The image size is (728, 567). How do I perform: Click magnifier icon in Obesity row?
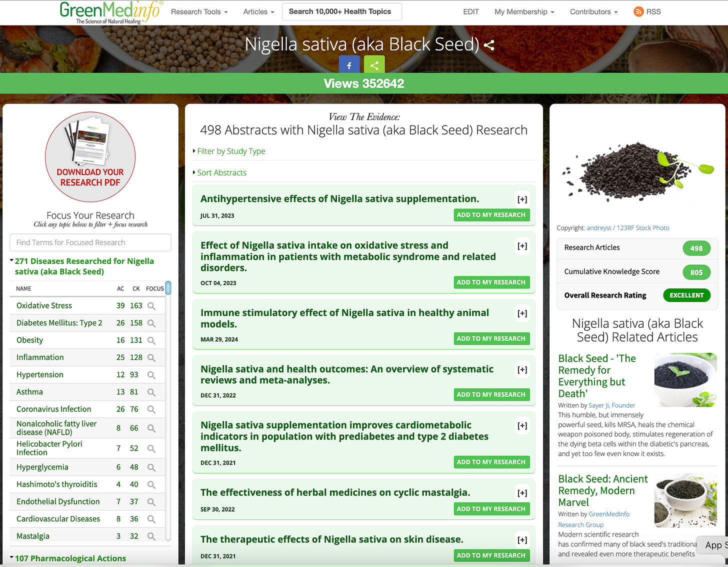tap(151, 340)
